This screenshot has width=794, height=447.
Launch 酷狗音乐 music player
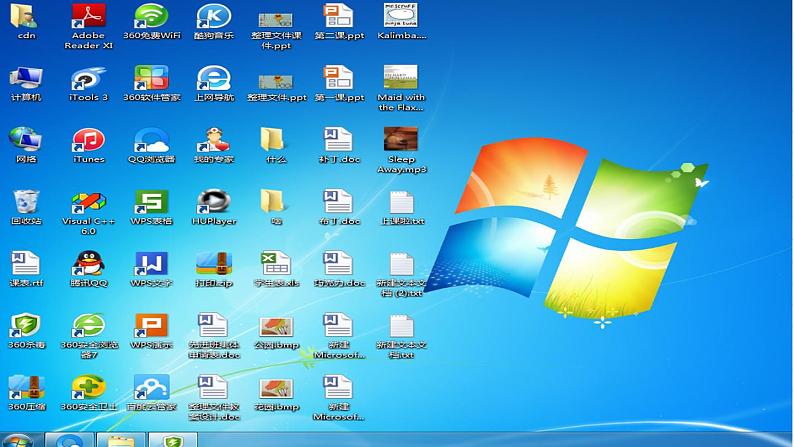[214, 20]
